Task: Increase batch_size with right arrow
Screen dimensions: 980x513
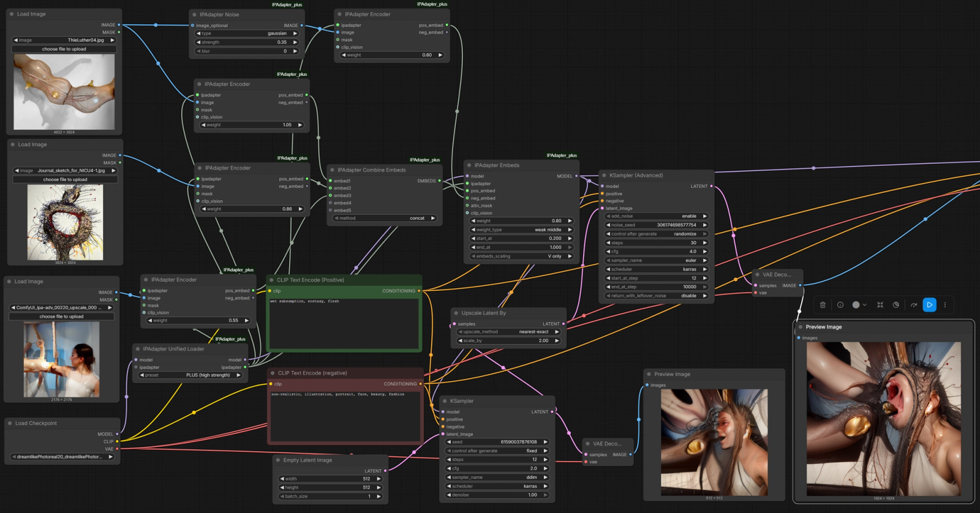Action: click(x=379, y=496)
